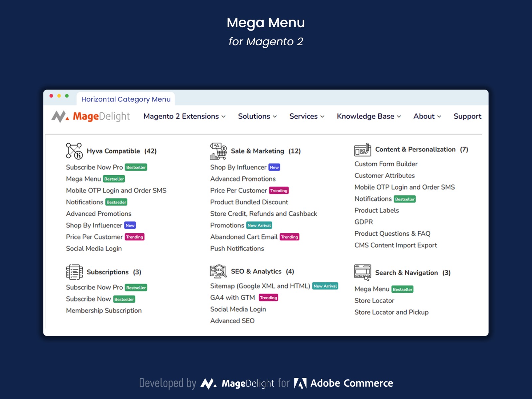Expand the Knowledge Base dropdown chevron

tap(399, 117)
